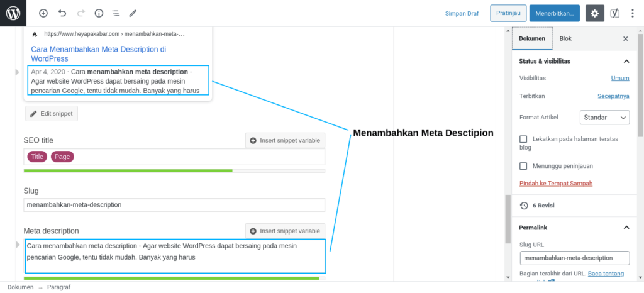The image size is (644, 293).
Task: Check Lekatkan pada halaman teratas blog
Action: click(523, 139)
